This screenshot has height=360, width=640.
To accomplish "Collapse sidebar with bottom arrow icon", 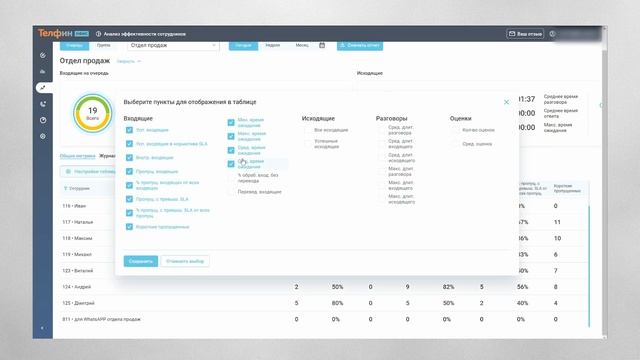I will point(42,328).
